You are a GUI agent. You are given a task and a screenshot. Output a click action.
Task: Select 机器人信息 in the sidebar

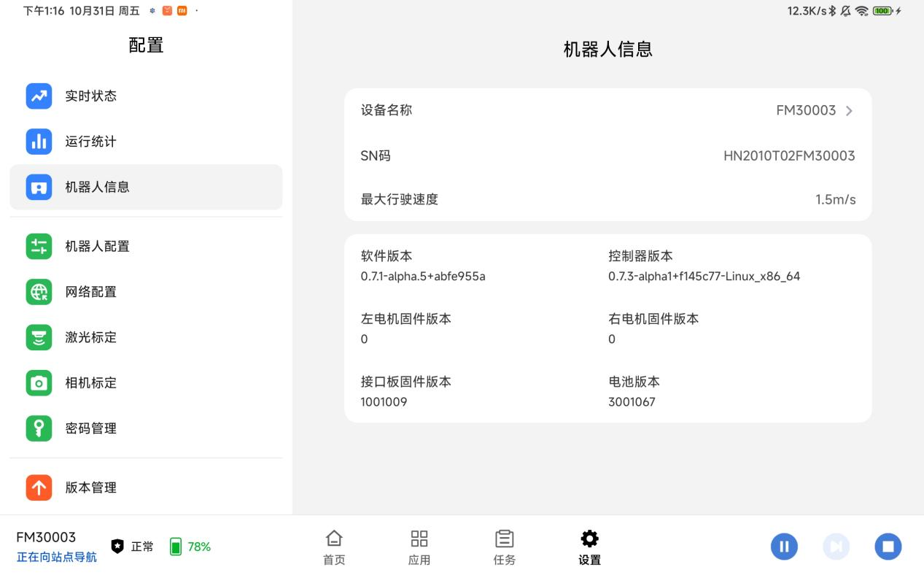coord(146,187)
